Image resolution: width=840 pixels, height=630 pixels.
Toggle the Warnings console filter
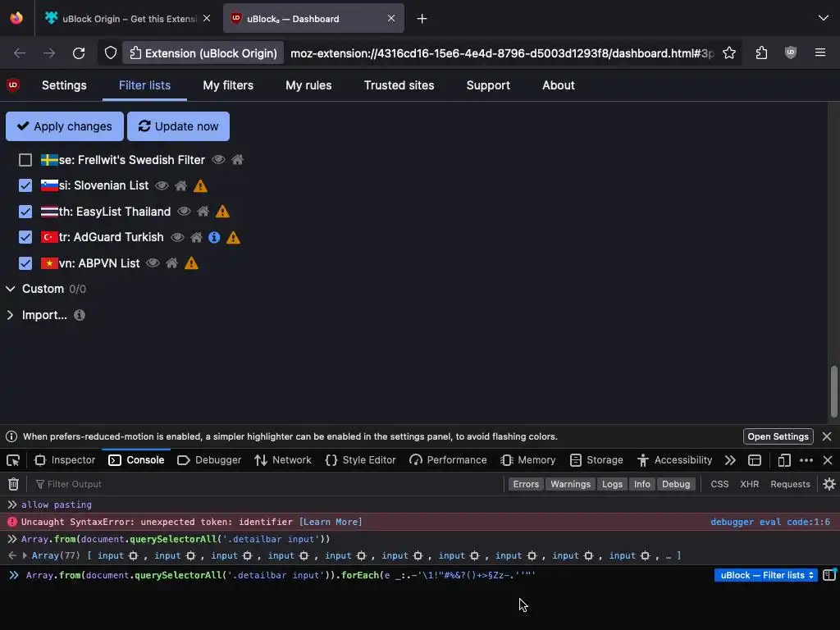(571, 484)
